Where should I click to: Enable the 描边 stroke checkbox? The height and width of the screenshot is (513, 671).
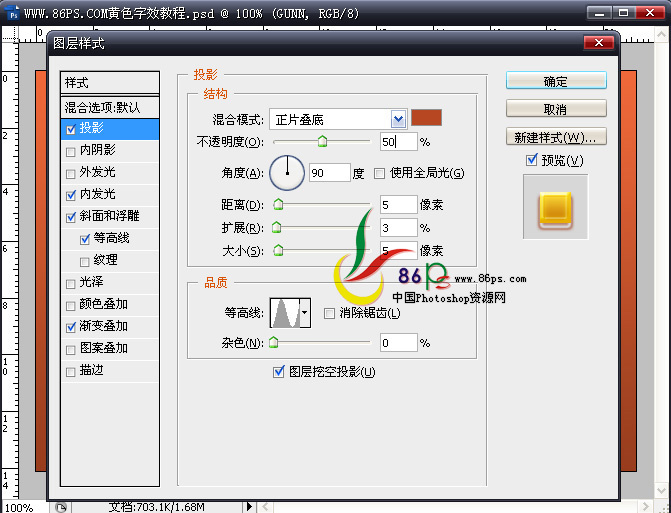71,372
